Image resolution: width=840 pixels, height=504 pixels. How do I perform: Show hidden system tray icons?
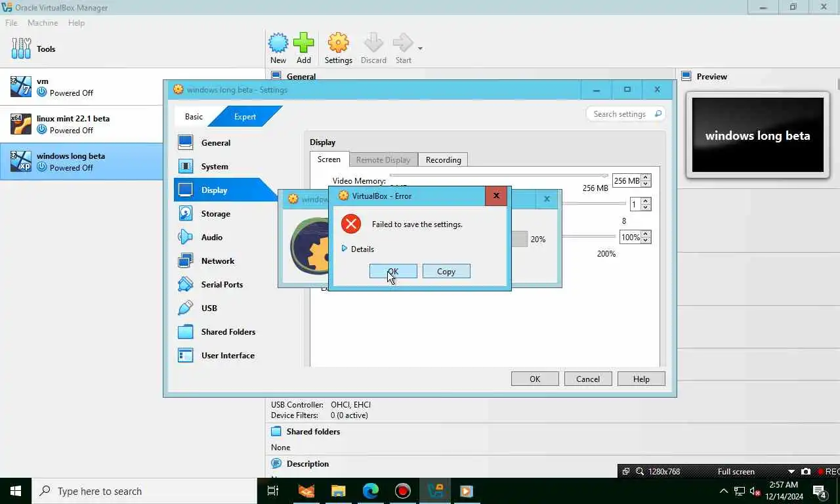click(x=724, y=491)
